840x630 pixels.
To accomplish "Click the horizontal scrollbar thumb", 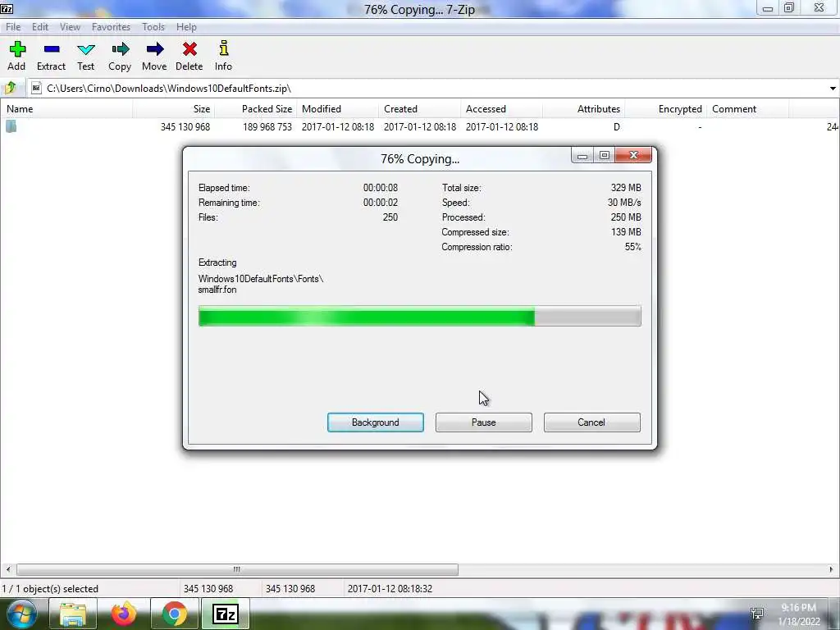I will click(x=237, y=569).
